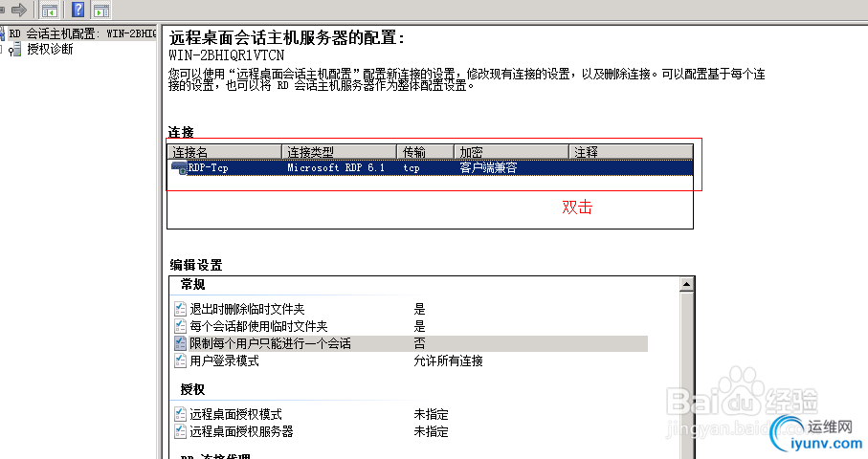Toggle the show/hide action pane toolbar icon

tap(101, 10)
